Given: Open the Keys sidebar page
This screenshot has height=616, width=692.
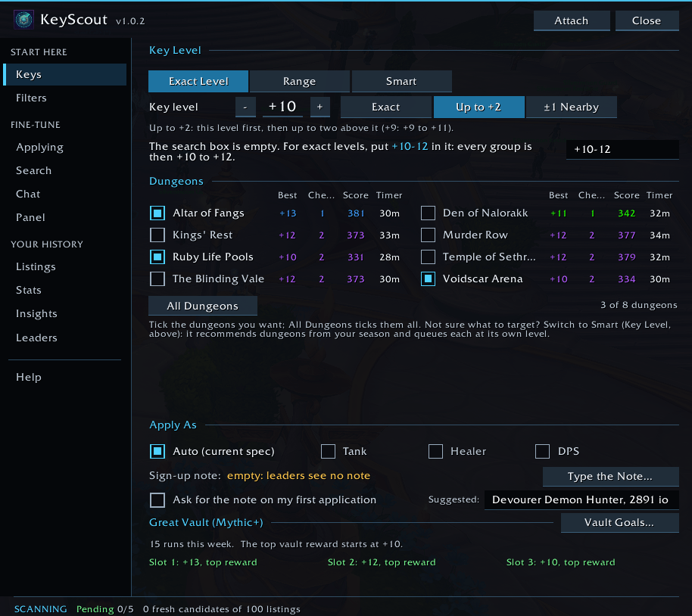Looking at the screenshot, I should pos(65,75).
